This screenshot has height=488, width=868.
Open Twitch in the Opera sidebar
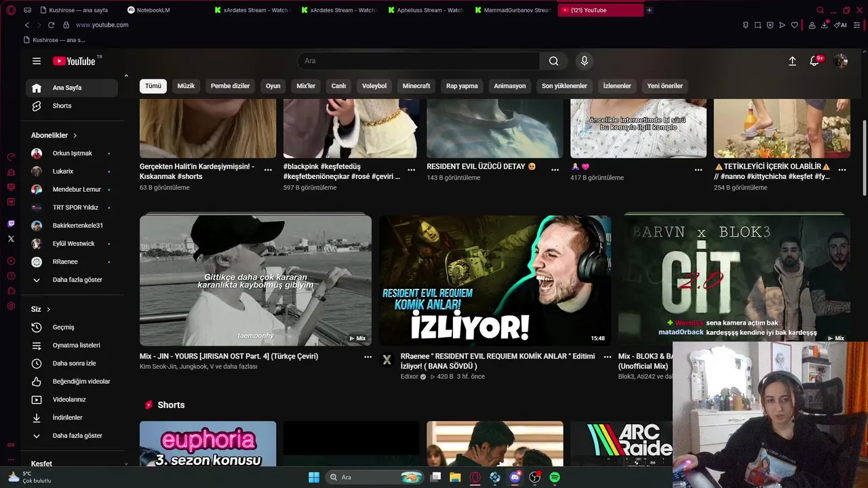(11, 224)
